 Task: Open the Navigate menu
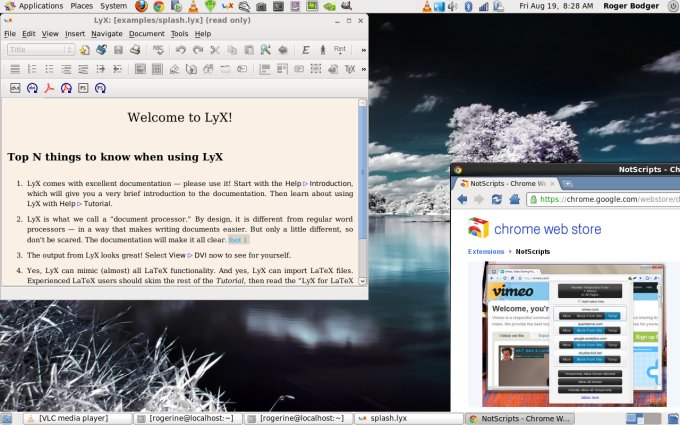107,33
